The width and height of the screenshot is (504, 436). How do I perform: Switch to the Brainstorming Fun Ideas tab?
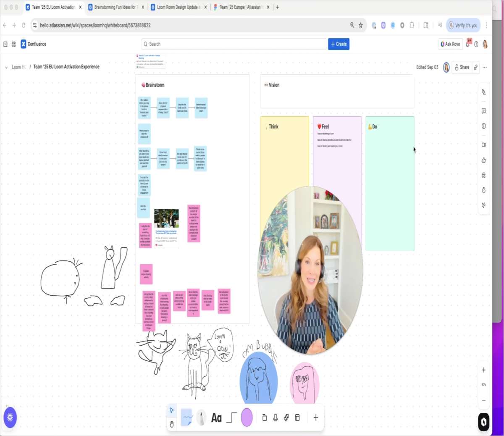[x=113, y=7]
